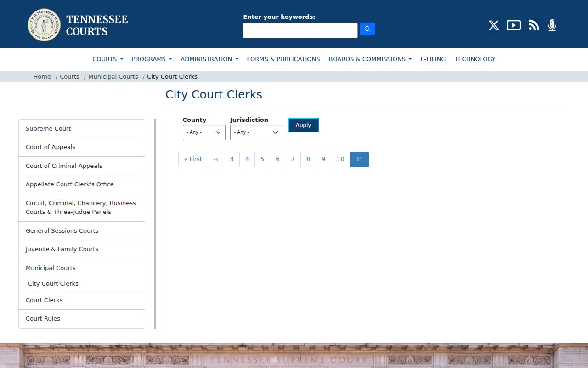This screenshot has width=588, height=368.
Task: Open page 7 of results
Action: 293,159
